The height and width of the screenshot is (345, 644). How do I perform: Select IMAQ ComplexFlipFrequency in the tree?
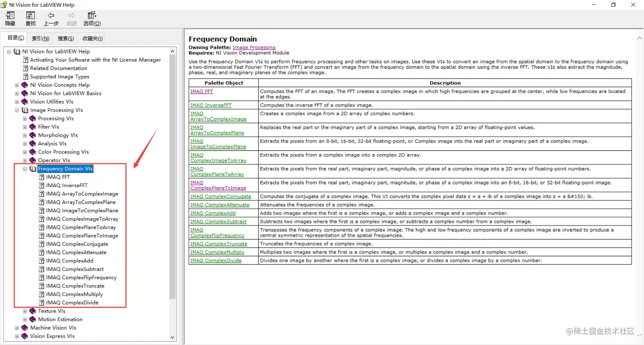81,278
